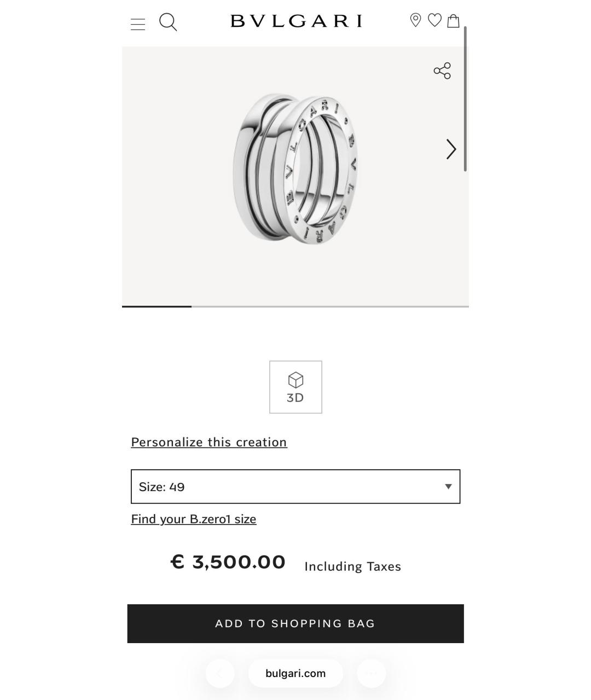Screen dimensions: 591x700
Task: Click the first image carousel indicator
Action: click(x=156, y=307)
